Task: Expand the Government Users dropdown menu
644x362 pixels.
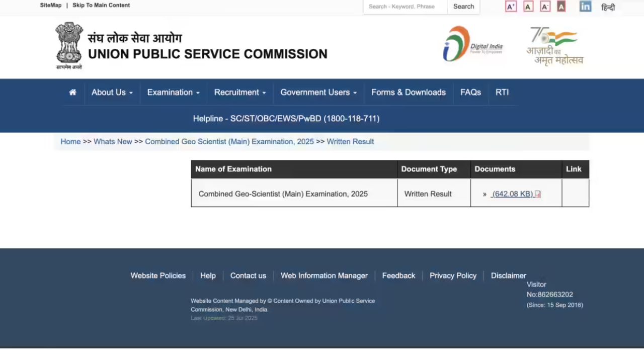Action: click(318, 93)
